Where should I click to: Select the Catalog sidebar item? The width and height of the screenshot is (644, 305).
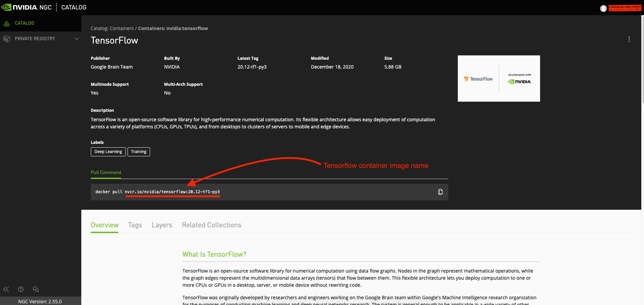[x=40, y=23]
